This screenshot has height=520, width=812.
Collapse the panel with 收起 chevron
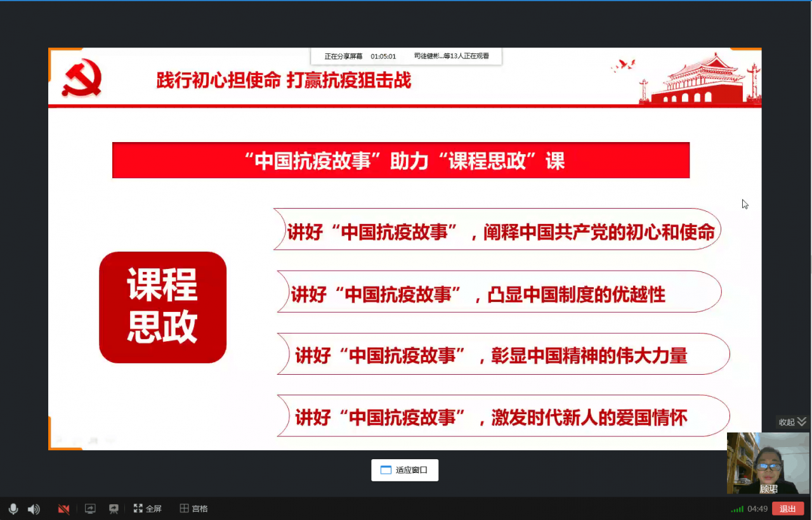pos(785,421)
